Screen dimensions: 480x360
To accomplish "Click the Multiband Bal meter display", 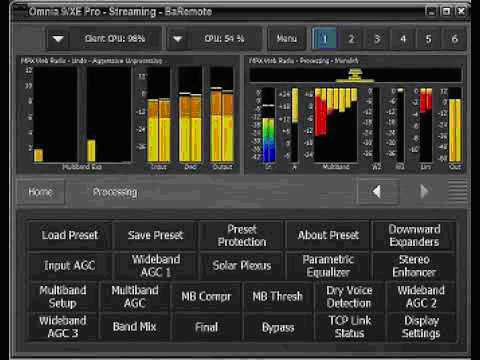I will pyautogui.click(x=82, y=115).
